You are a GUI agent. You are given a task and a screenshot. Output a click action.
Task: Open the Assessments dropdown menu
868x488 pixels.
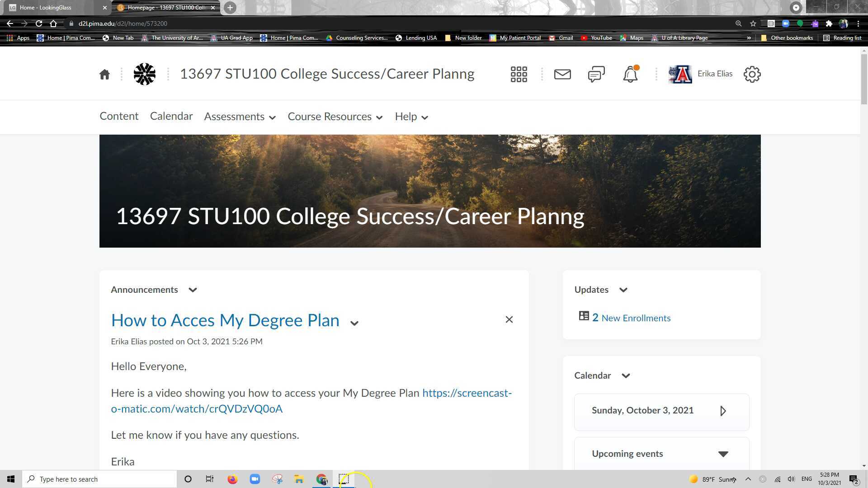point(240,117)
